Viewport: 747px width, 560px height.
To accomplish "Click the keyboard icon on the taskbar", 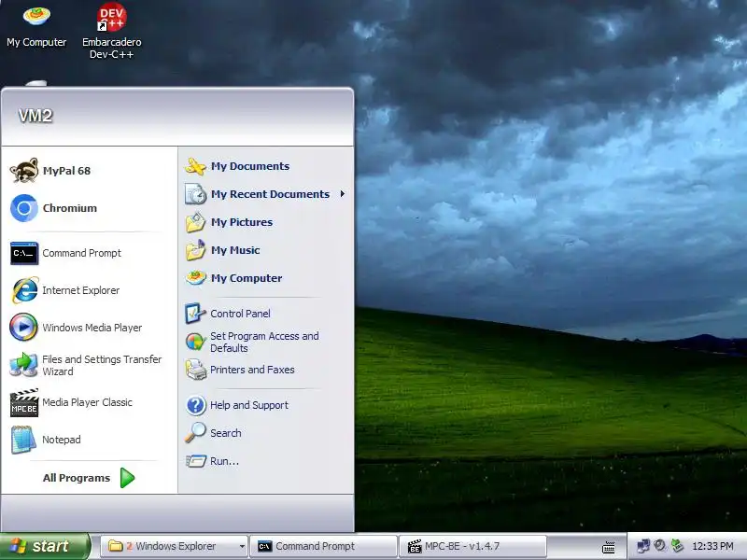I will click(x=609, y=547).
